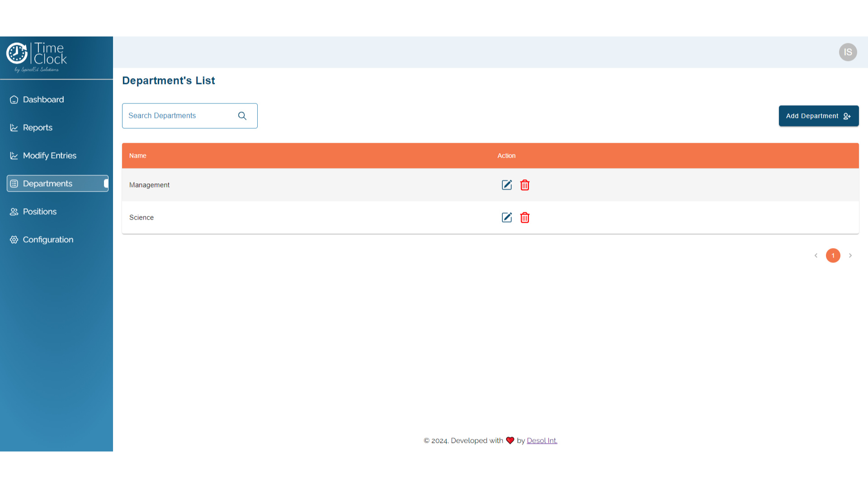Image resolution: width=868 pixels, height=488 pixels.
Task: Delete the Science department
Action: (x=525, y=217)
